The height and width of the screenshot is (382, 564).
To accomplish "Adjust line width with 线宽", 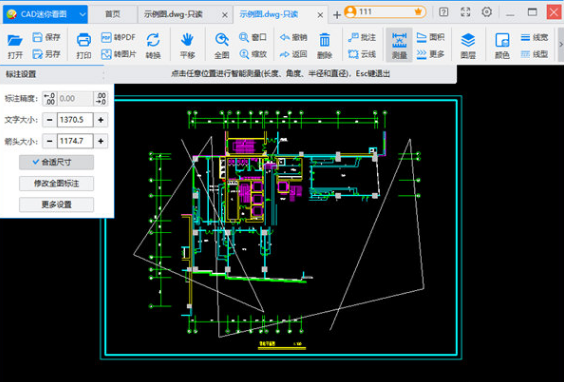I will point(534,37).
